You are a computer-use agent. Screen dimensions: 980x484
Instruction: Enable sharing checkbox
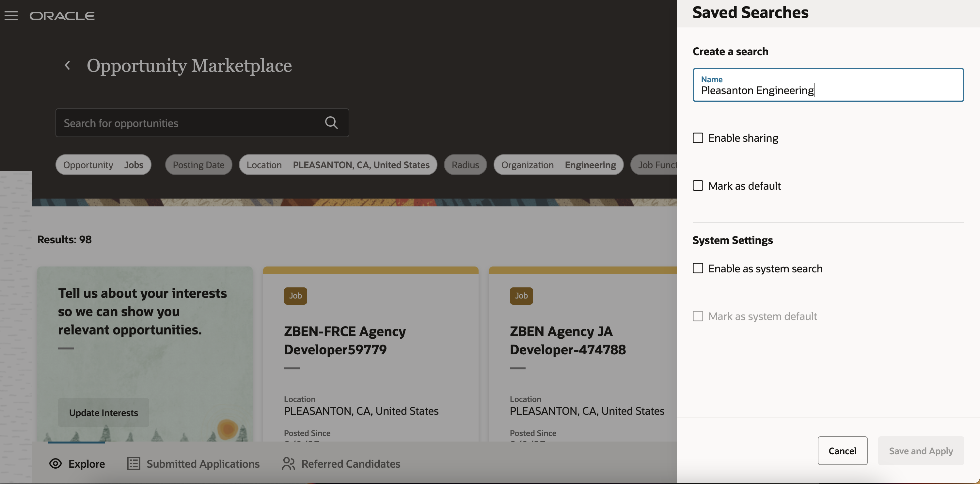[698, 138]
